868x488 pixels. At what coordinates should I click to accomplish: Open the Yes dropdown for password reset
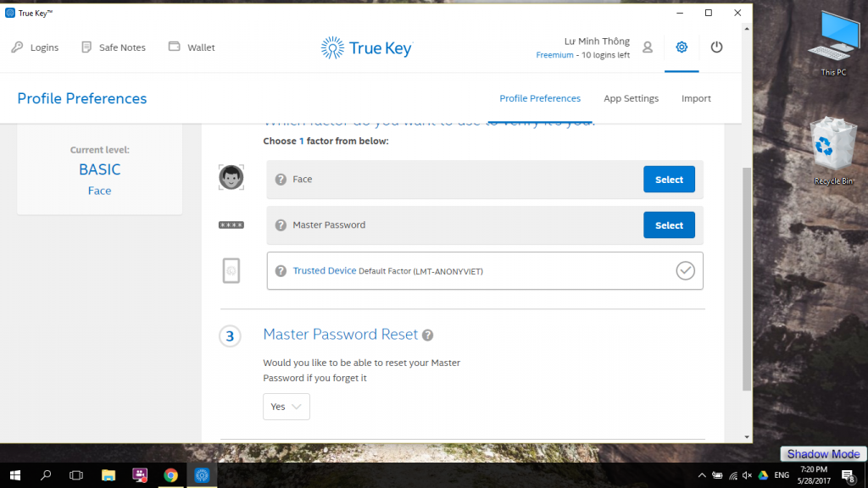click(x=286, y=407)
